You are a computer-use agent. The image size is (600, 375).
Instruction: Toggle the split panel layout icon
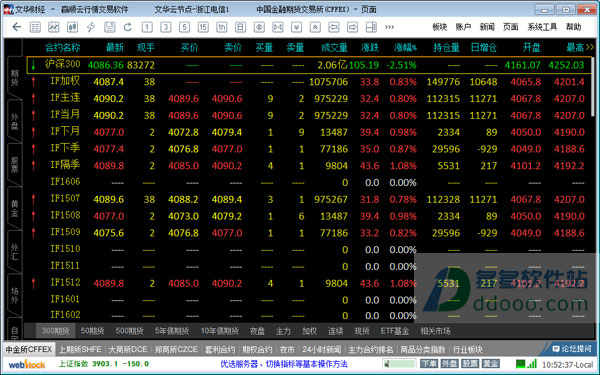[x=371, y=27]
